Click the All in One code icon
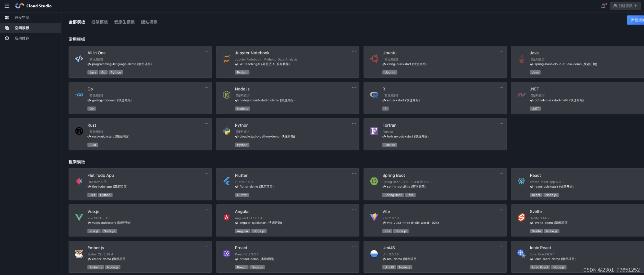The image size is (644, 275). 79,59
